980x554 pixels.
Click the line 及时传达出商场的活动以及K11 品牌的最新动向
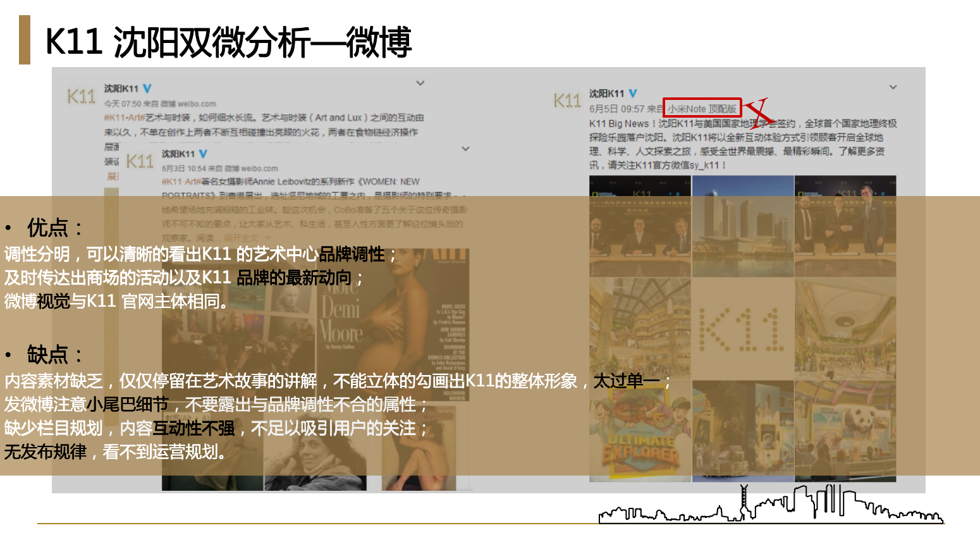[185, 278]
